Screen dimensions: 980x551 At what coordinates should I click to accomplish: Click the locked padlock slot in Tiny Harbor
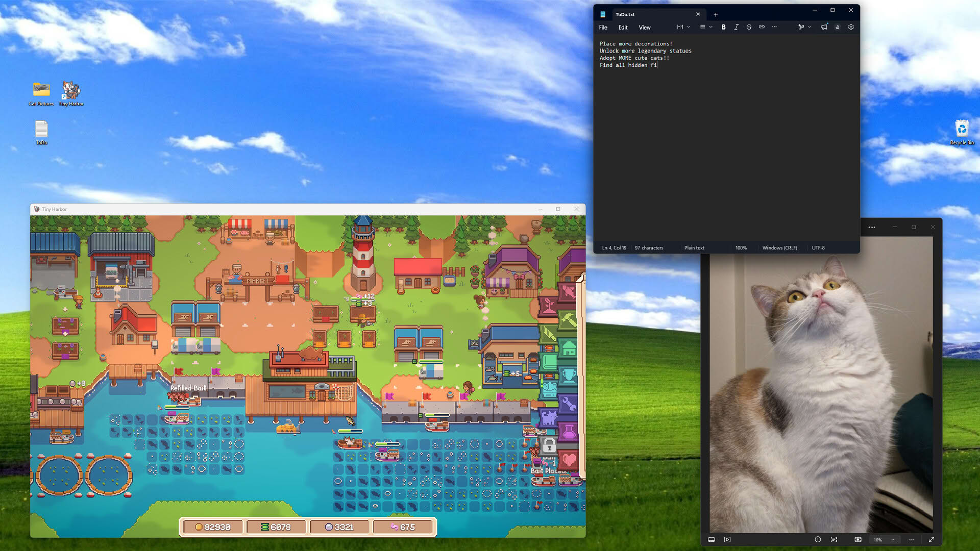pos(549,446)
